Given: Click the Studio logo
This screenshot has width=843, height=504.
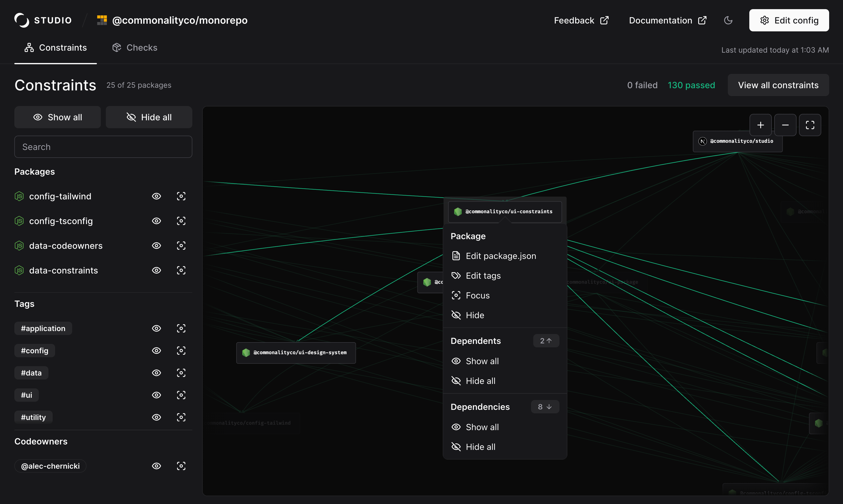Looking at the screenshot, I should 43,20.
